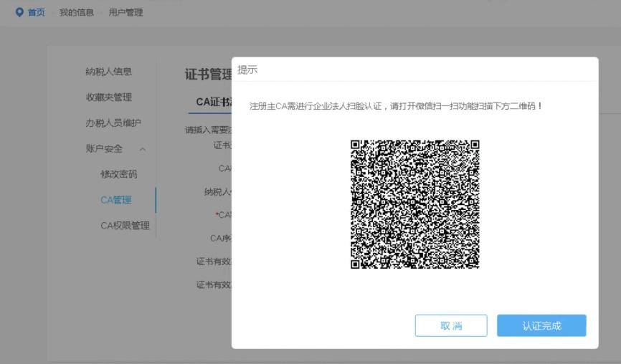
Task: Click the 认证完成 button
Action: click(541, 325)
